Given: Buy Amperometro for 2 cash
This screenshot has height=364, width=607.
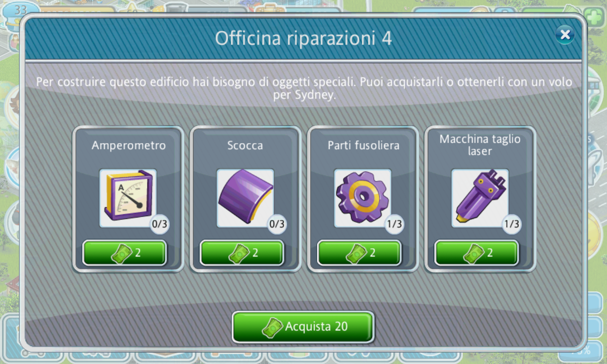Looking at the screenshot, I should 125,253.
